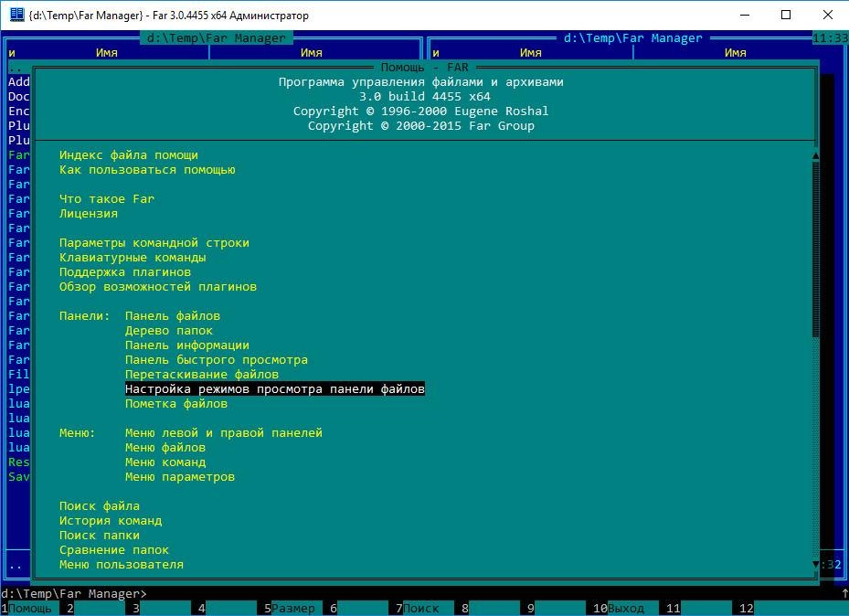This screenshot has width=849, height=616.
Task: Open the 'Панель файлов' help link
Action: click(173, 316)
